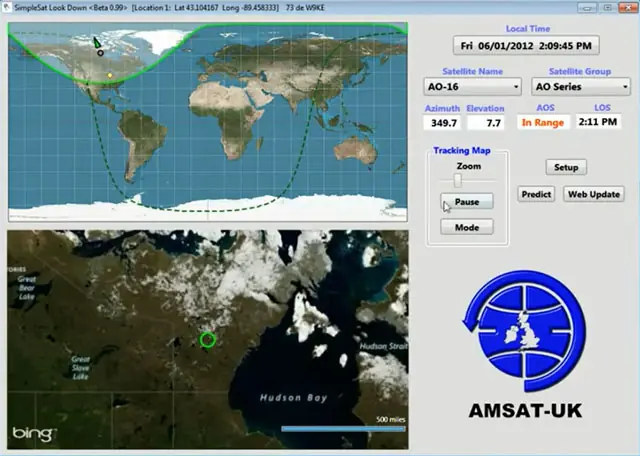Click the Zoom slider handle
The image size is (640, 456).
pyautogui.click(x=458, y=180)
